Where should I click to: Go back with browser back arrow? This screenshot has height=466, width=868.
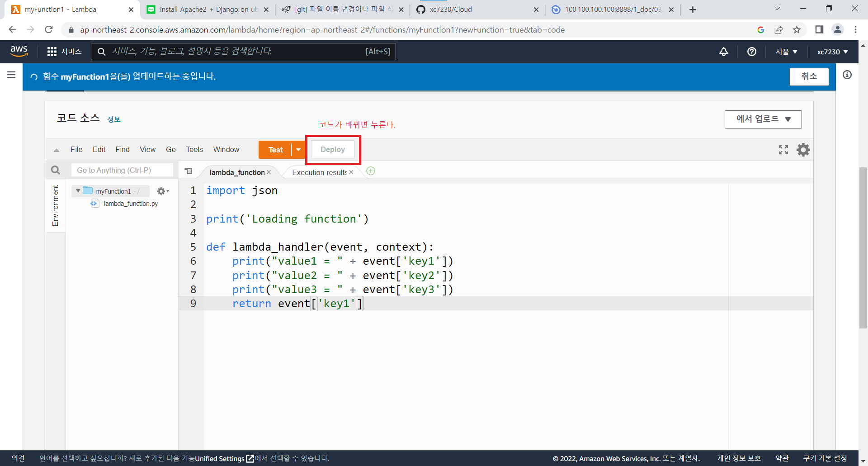coord(12,29)
